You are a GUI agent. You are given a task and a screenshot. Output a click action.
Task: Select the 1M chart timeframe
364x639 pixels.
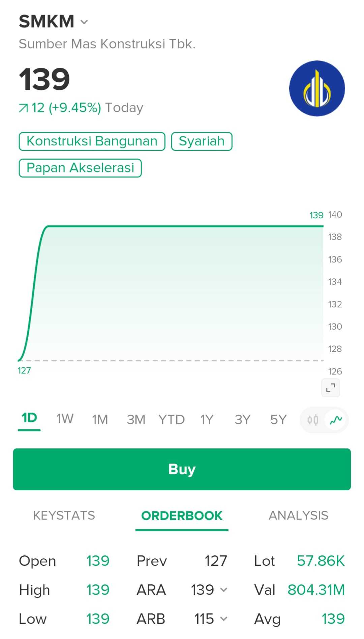point(100,420)
